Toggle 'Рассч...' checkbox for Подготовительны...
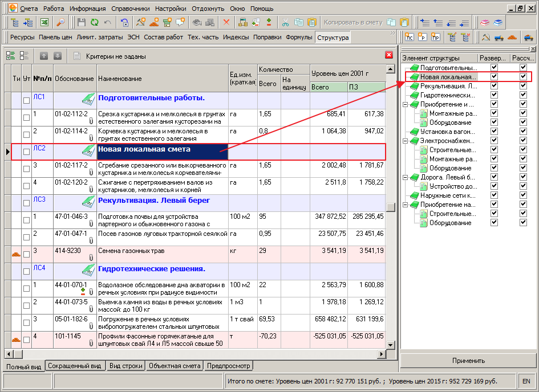 pos(523,68)
